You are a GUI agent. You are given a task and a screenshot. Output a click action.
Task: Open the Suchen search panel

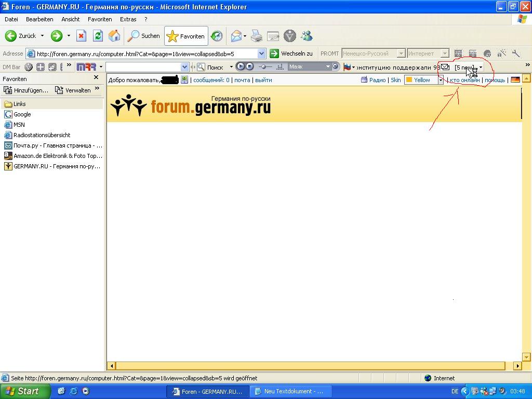pos(143,36)
